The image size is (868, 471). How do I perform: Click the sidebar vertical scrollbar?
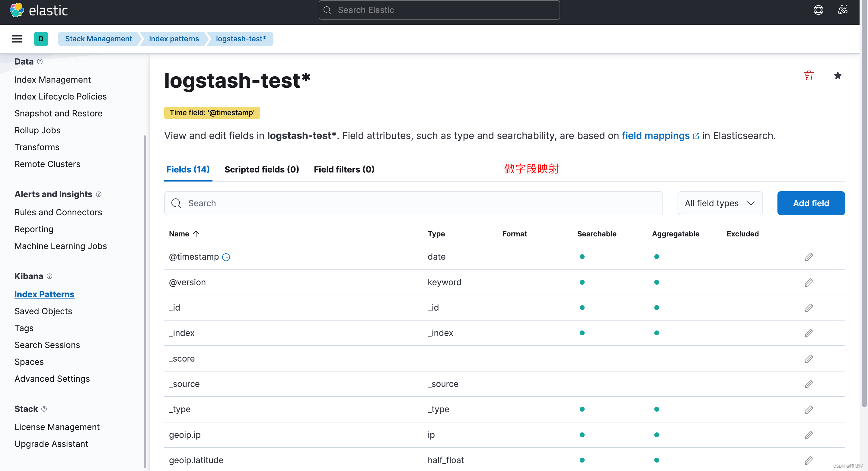[145, 301]
